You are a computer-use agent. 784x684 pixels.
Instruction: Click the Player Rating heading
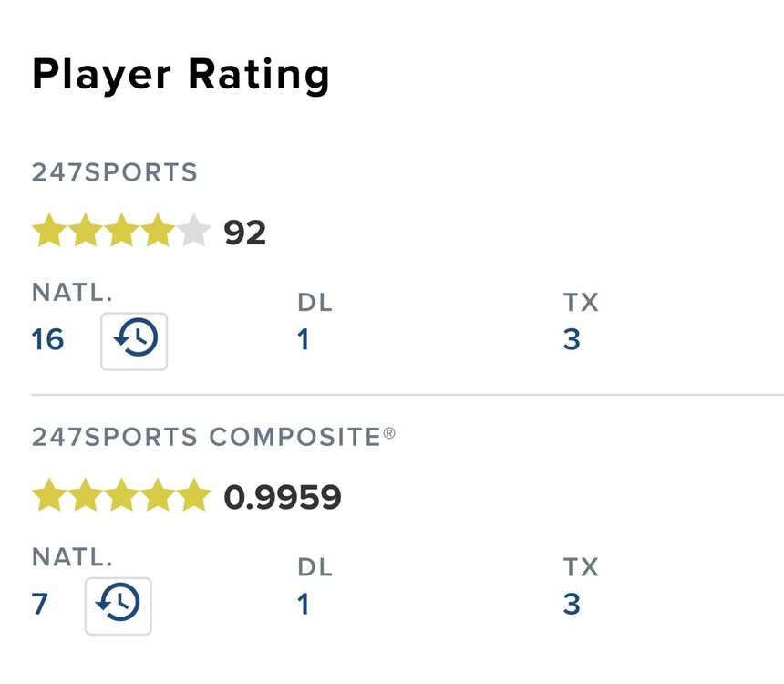click(x=181, y=76)
